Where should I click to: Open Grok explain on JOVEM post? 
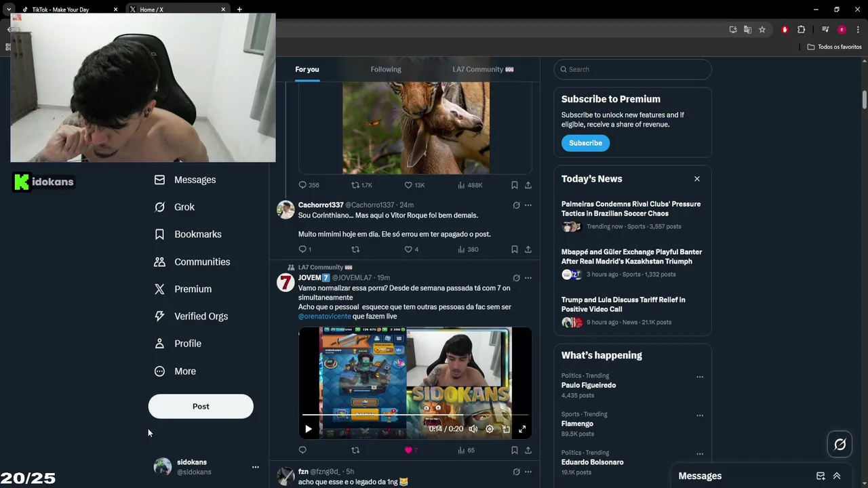(516, 278)
